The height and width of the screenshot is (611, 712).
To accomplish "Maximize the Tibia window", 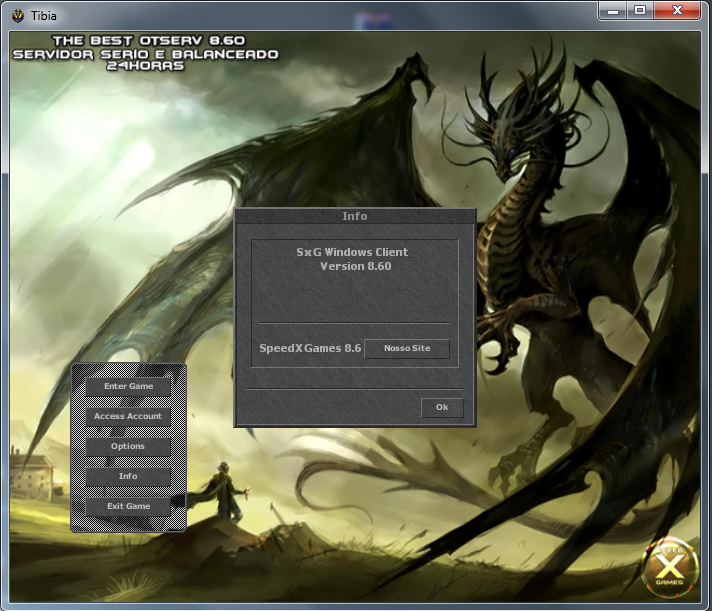I will coord(640,10).
